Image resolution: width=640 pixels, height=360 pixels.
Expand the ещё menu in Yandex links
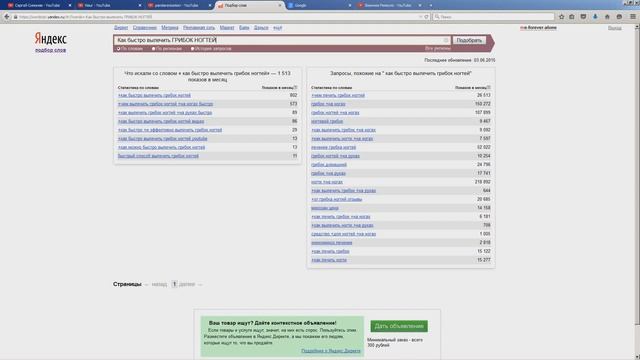(278, 28)
